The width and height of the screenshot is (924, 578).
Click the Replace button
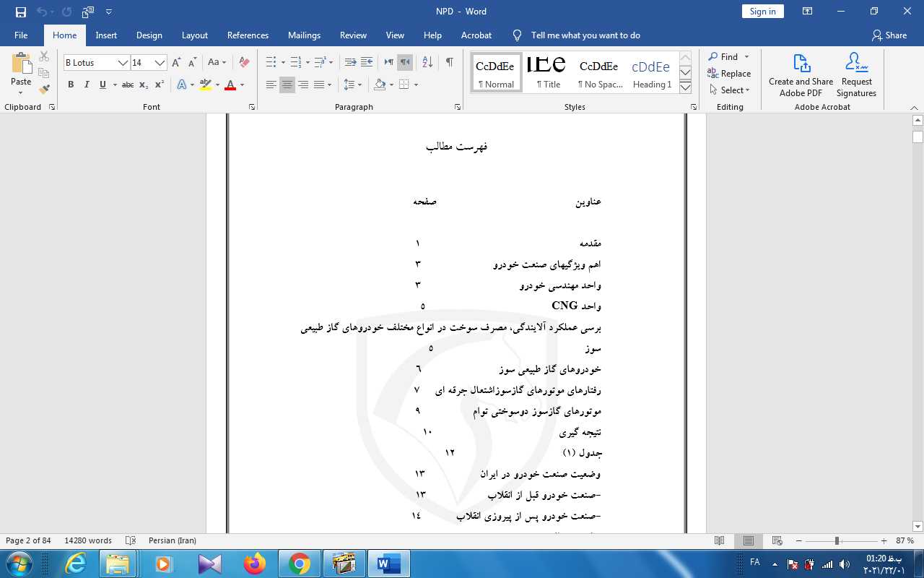(x=729, y=74)
